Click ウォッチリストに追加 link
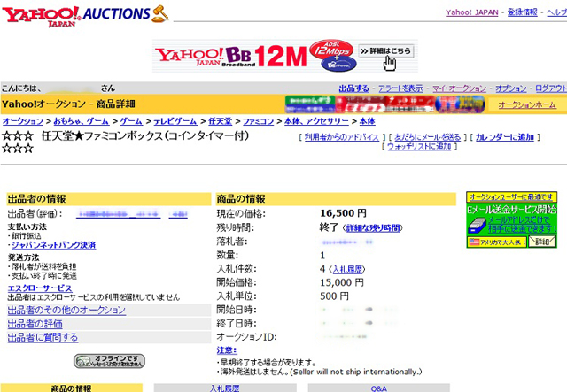This screenshot has height=392, width=567. (x=419, y=146)
